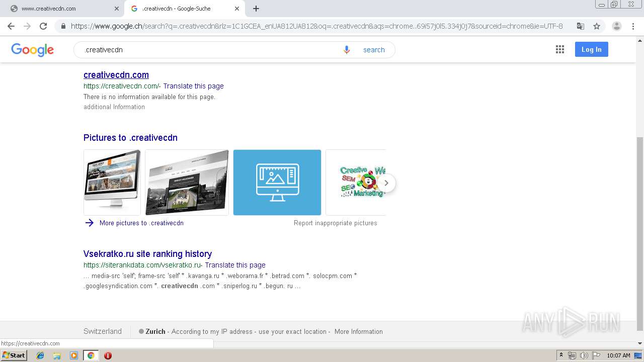Open More Information in the footer
The width and height of the screenshot is (644, 362).
point(359,331)
